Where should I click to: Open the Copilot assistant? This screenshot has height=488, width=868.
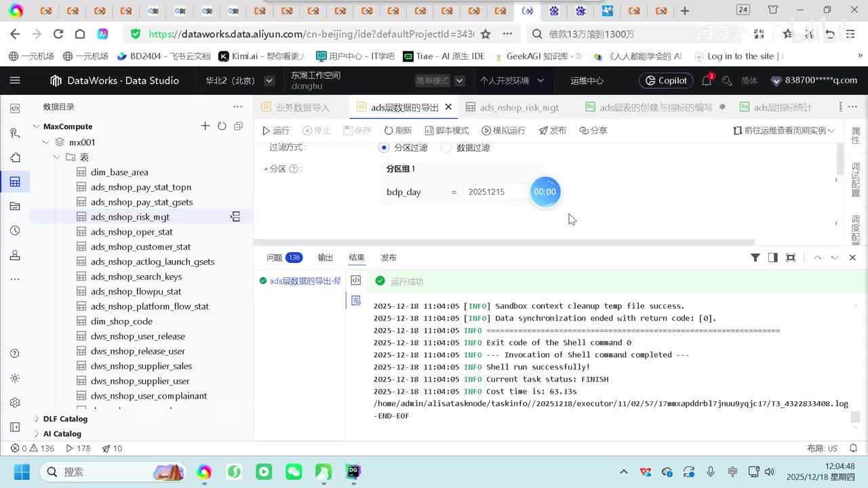pos(666,81)
